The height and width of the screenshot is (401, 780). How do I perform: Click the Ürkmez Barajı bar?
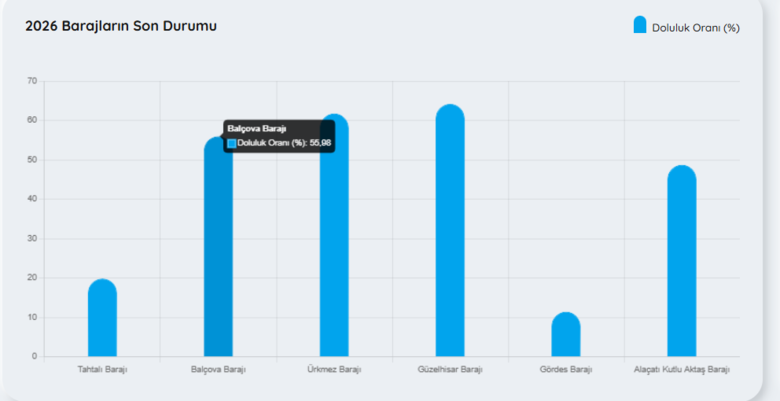tap(334, 240)
